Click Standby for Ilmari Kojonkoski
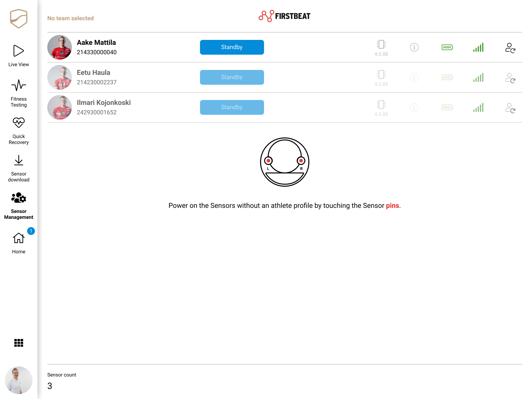Image resolution: width=532 pixels, height=399 pixels. [x=232, y=107]
